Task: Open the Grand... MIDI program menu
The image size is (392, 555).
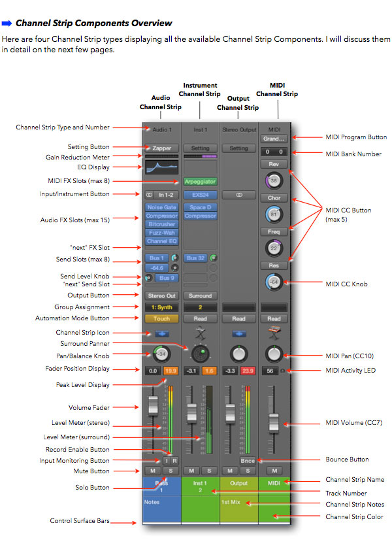Action: click(274, 139)
